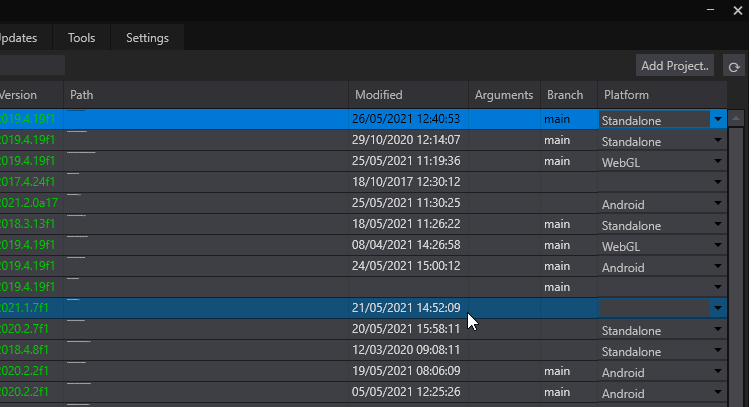The height and width of the screenshot is (407, 751).
Task: Select modified date 18/10/2017 12:30:12
Action: pos(406,182)
